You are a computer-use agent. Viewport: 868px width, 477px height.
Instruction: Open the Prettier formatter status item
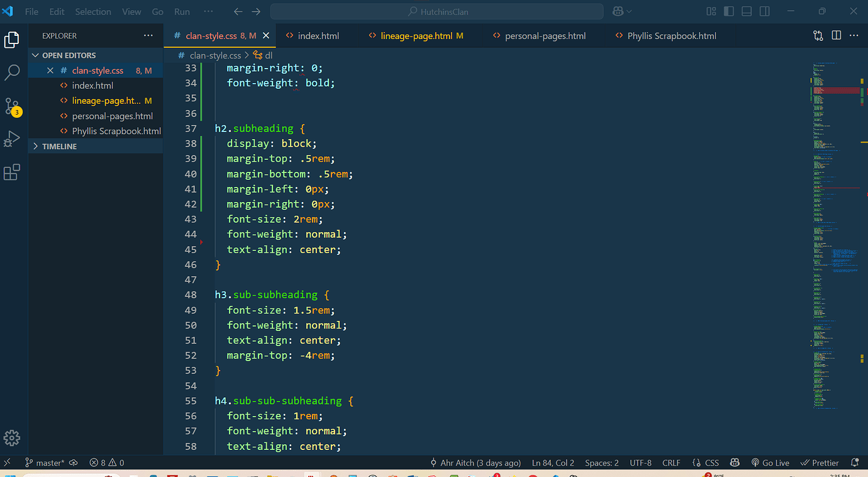click(x=820, y=463)
